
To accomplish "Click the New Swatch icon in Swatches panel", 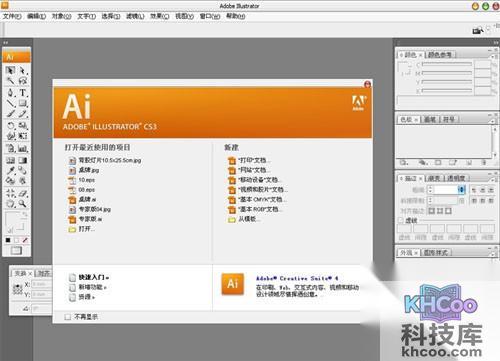I will [x=468, y=163].
